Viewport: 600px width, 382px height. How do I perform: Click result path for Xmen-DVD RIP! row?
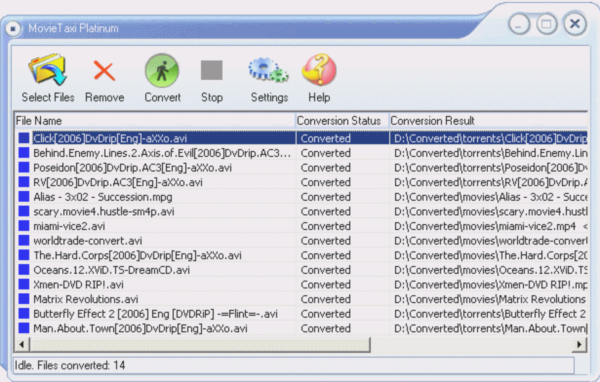491,284
